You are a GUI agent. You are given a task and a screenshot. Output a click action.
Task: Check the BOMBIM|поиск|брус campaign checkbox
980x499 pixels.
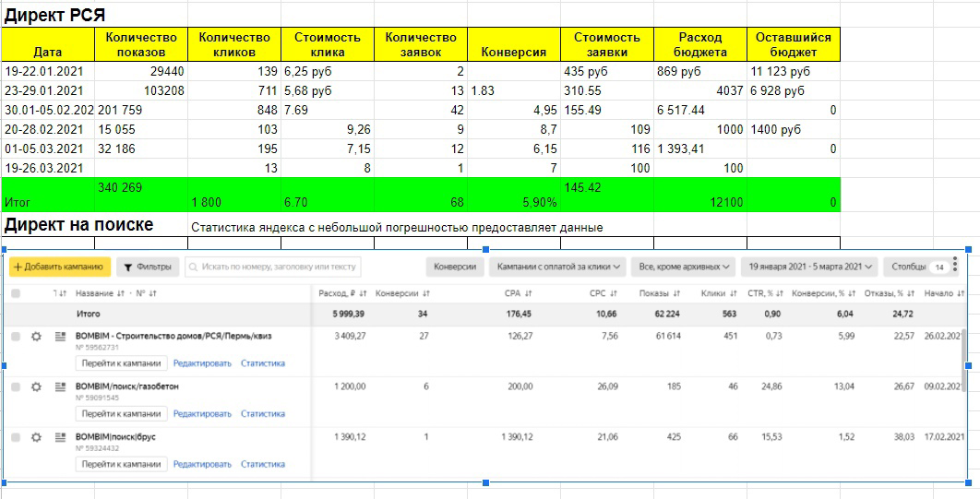16,438
